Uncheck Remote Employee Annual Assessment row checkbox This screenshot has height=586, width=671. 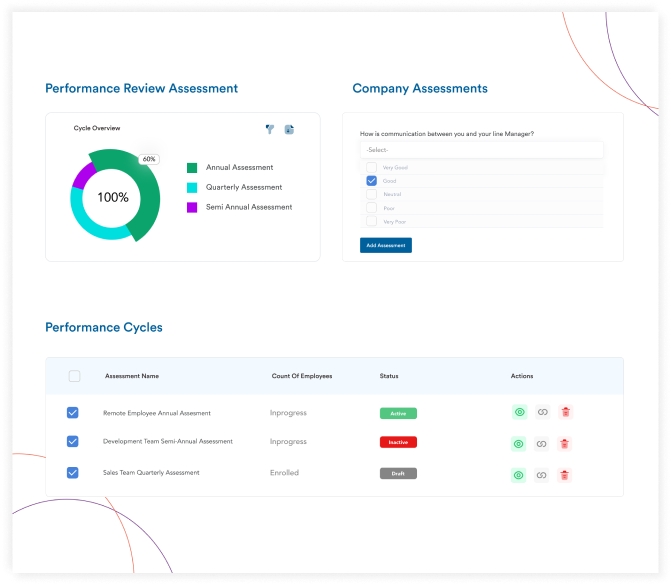73,413
